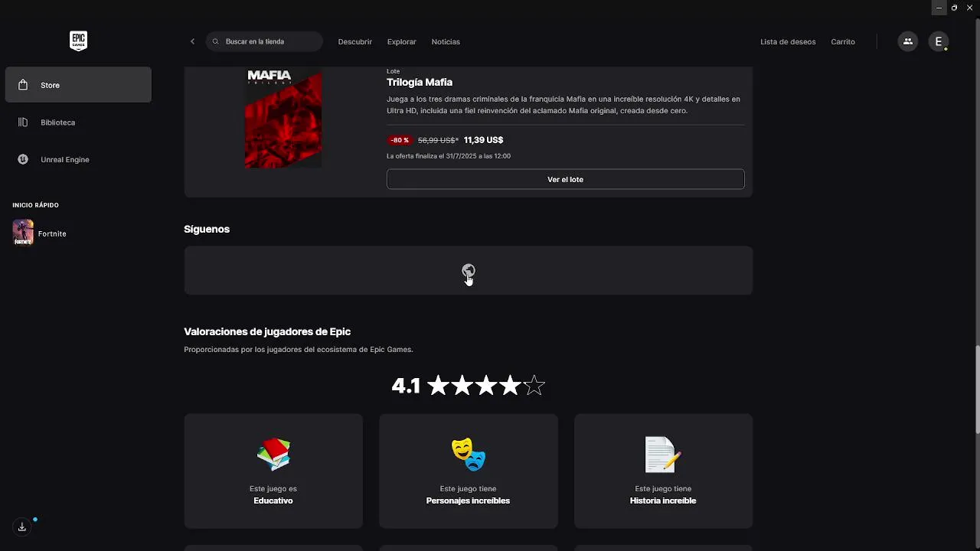Click the Biblioteca sidebar icon
The width and height of the screenshot is (980, 551).
point(23,122)
